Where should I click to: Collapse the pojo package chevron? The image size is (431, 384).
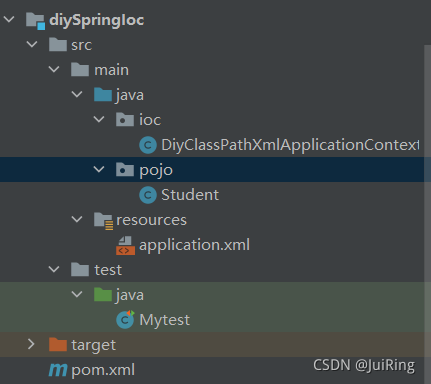(99, 169)
